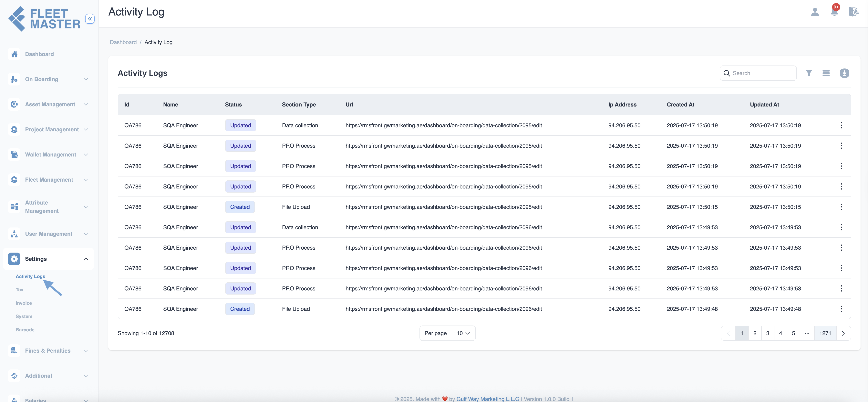Screen dimensions: 868x402
Task: Select Dashboard in the sidebar
Action: click(x=39, y=54)
